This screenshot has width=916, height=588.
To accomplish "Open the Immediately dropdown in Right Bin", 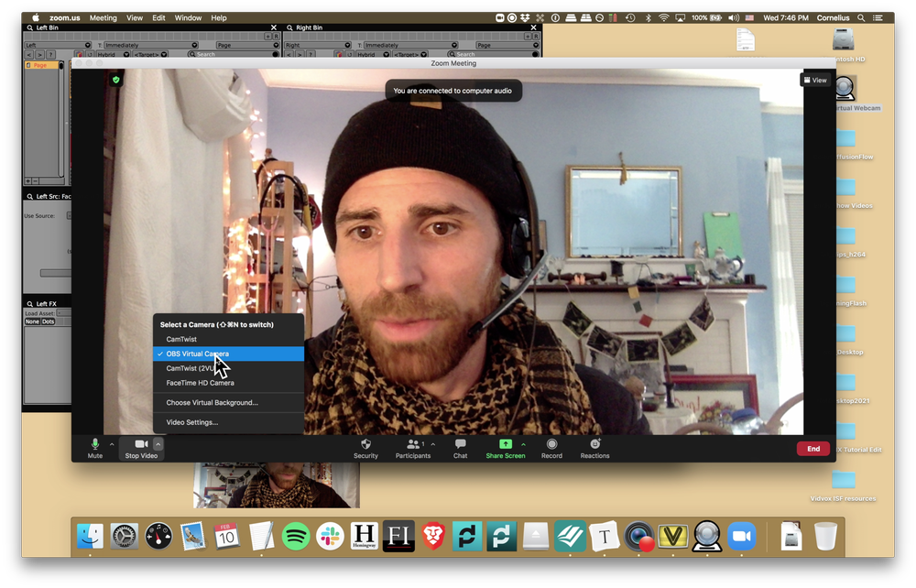I will (x=410, y=45).
